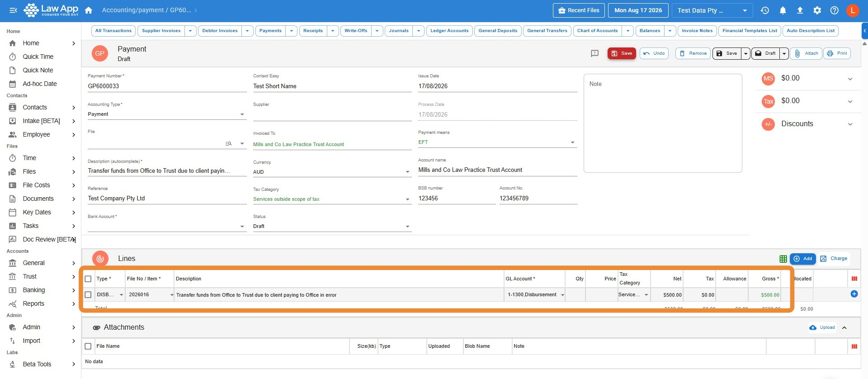868x379 pixels.
Task: Open General Deposits tab
Action: pyautogui.click(x=498, y=31)
